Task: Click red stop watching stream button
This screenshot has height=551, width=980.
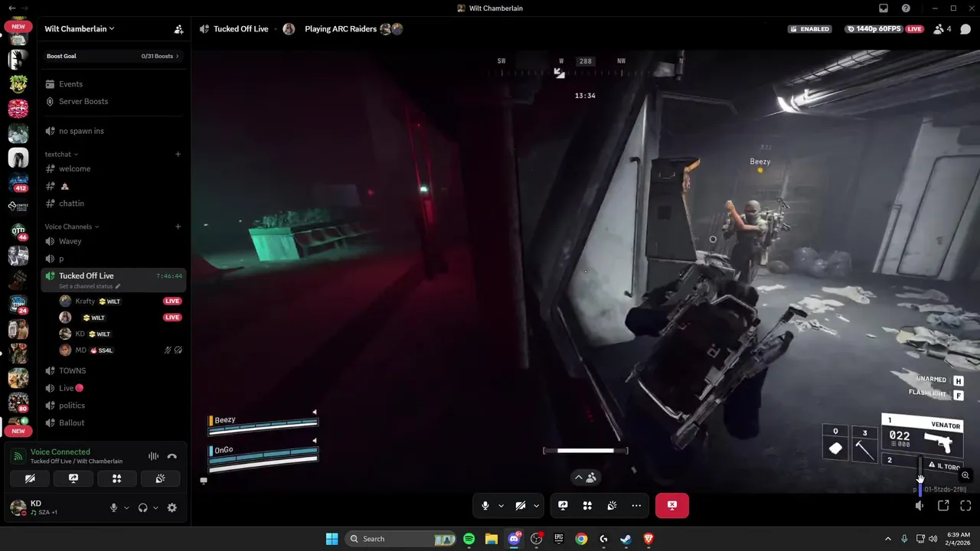Action: click(x=671, y=505)
